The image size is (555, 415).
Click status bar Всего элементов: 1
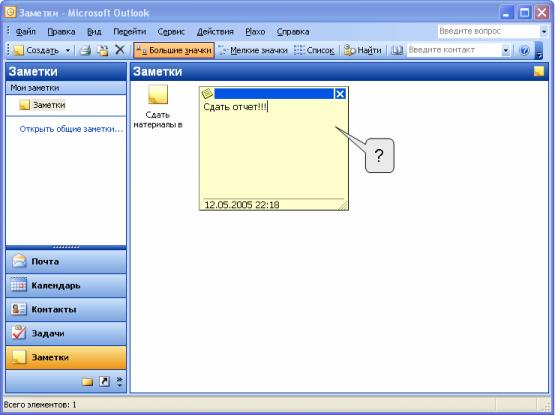[x=40, y=405]
